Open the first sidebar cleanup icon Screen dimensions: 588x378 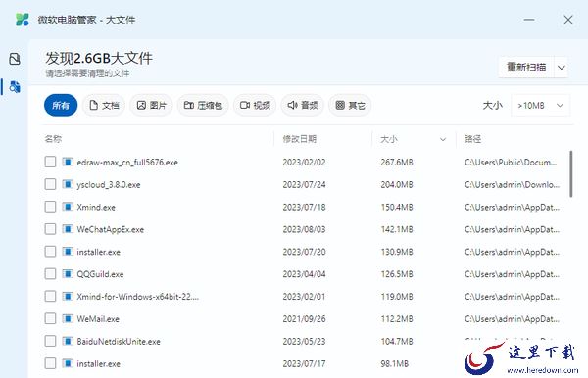15,59
